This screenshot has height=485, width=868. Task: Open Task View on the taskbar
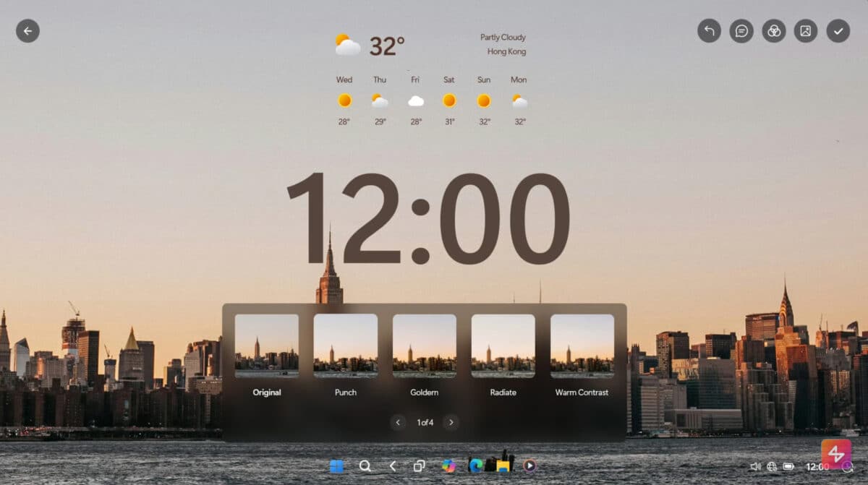click(x=418, y=466)
